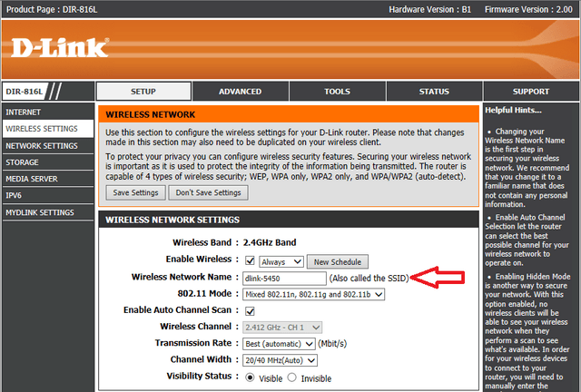Click the Wireless Network Name field
The width and height of the screenshot is (581, 392).
tap(284, 279)
